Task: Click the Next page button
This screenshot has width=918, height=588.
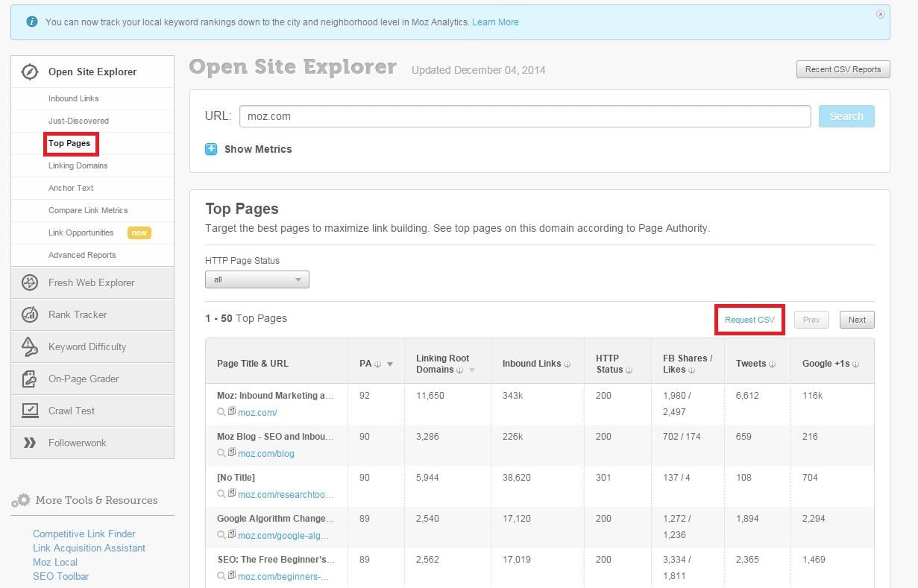Action: click(x=857, y=320)
